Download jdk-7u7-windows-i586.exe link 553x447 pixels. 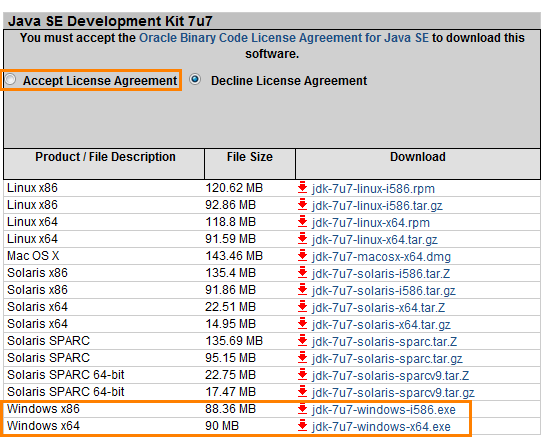click(x=384, y=410)
